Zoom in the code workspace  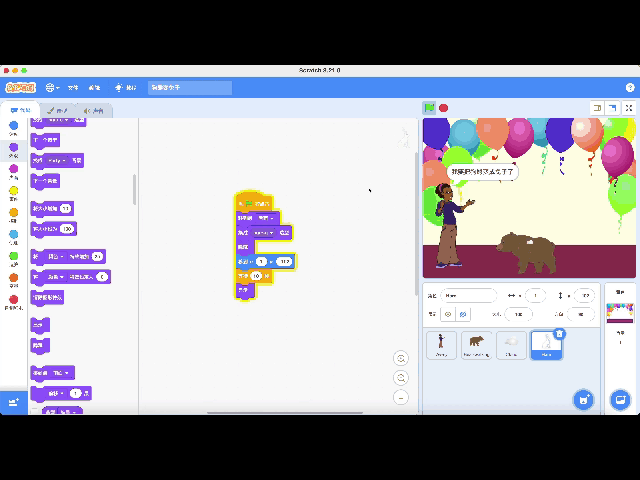(401, 358)
